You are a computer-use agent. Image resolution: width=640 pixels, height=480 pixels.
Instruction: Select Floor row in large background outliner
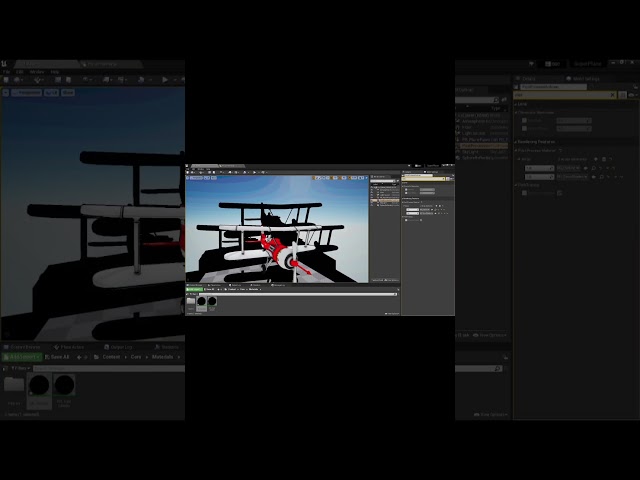(482, 127)
